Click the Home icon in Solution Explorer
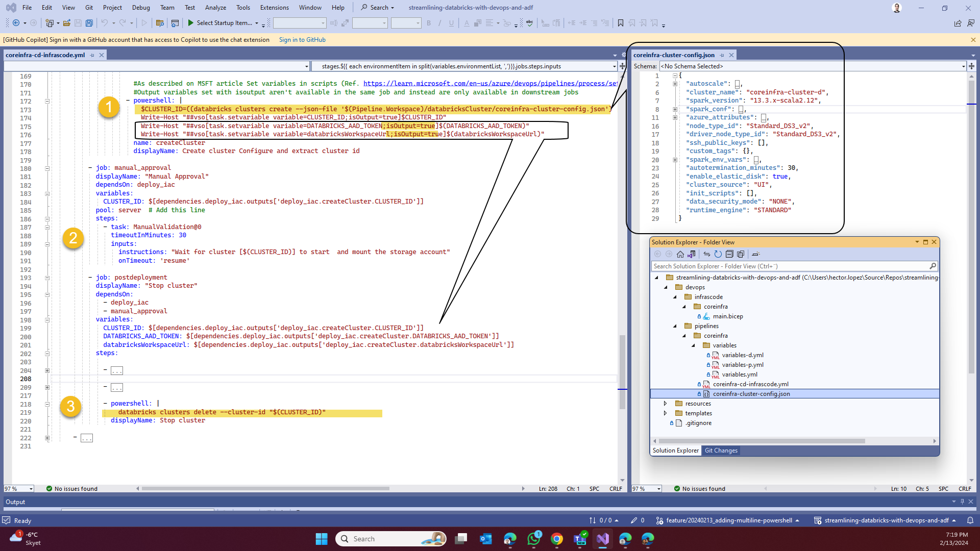Screen dimensions: 980x551 680,254
